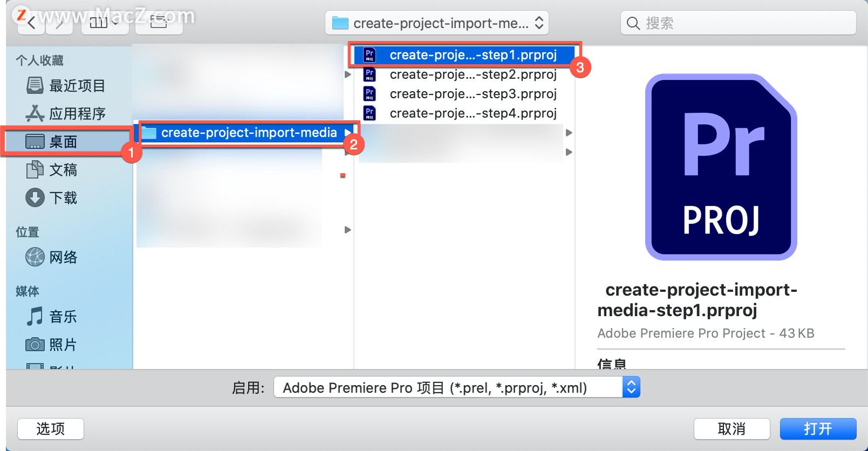Click the create-project-import-media folder icon
Image resolution: width=868 pixels, height=451 pixels.
148,133
